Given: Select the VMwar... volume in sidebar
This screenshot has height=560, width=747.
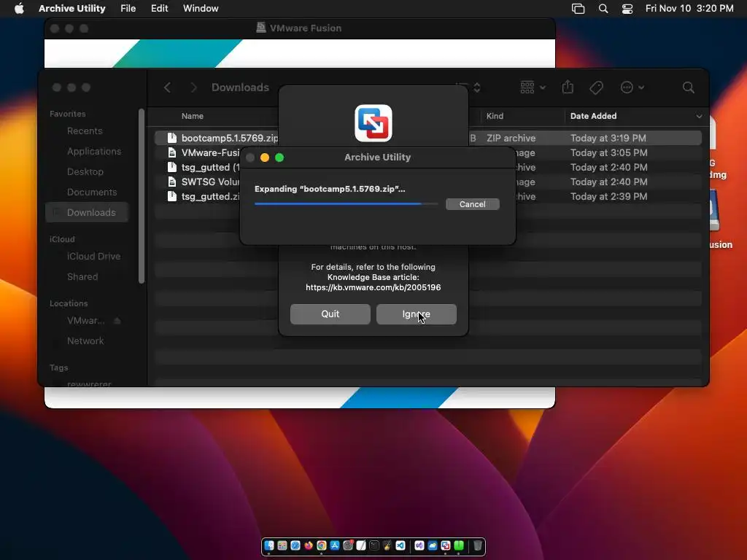Looking at the screenshot, I should (x=85, y=321).
